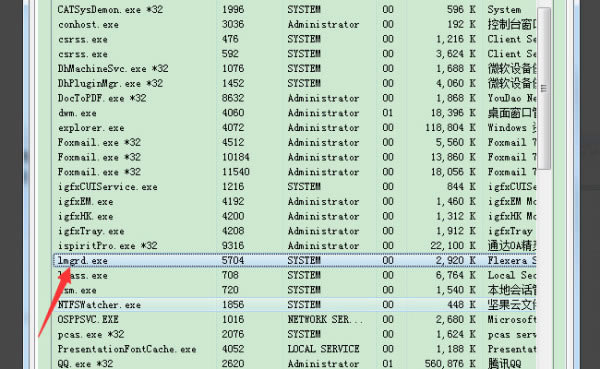Select the conhost.exe process row

(x=295, y=24)
